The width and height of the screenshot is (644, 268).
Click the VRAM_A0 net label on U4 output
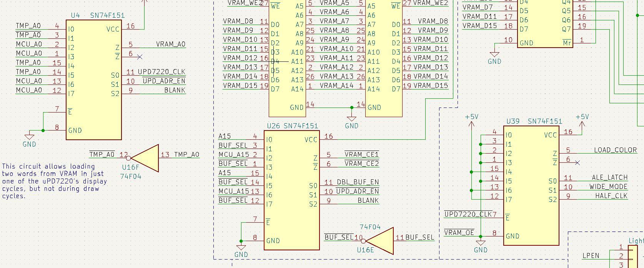point(171,44)
